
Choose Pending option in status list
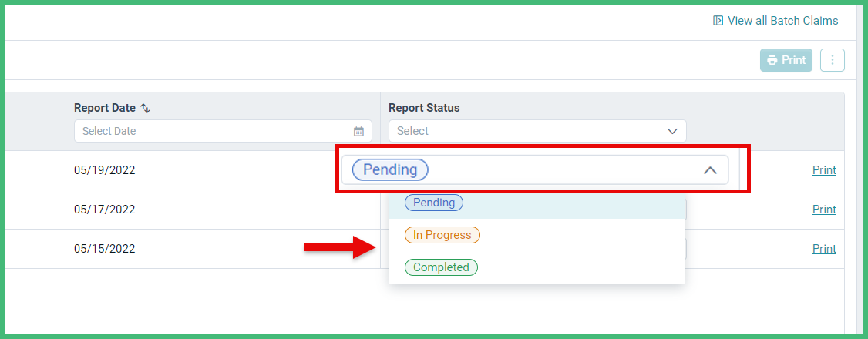coord(434,203)
